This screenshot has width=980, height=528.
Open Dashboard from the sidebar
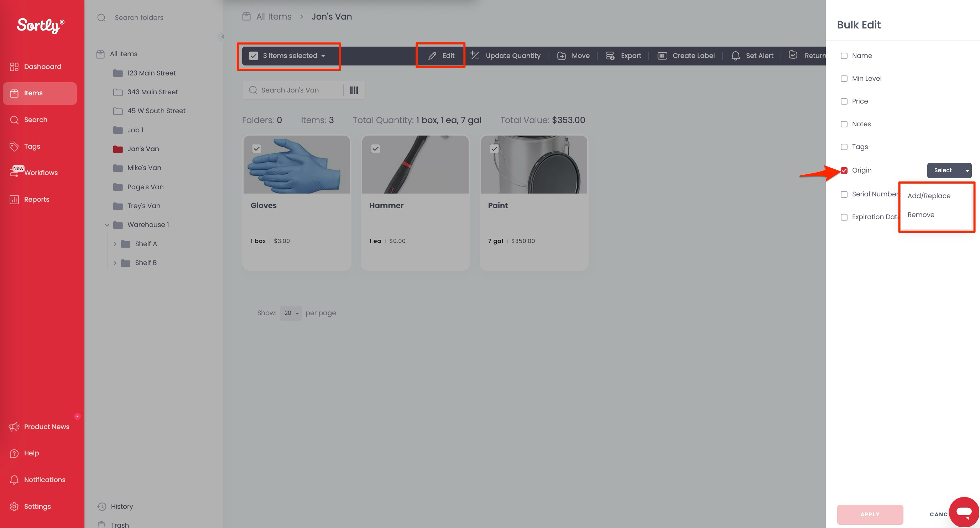(42, 67)
